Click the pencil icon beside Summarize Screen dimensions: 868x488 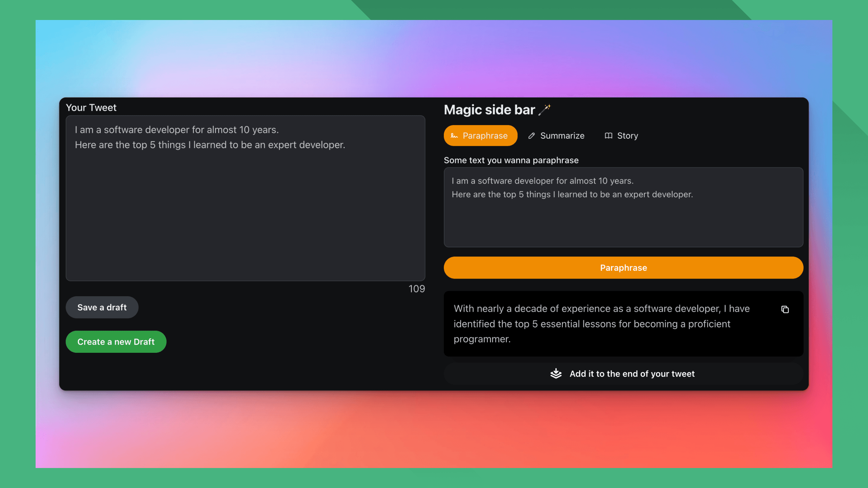[531, 136]
